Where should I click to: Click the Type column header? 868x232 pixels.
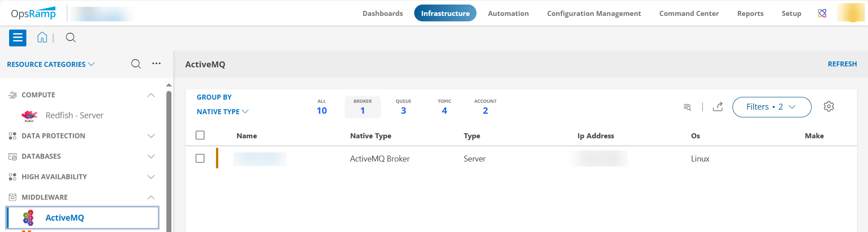pos(472,136)
